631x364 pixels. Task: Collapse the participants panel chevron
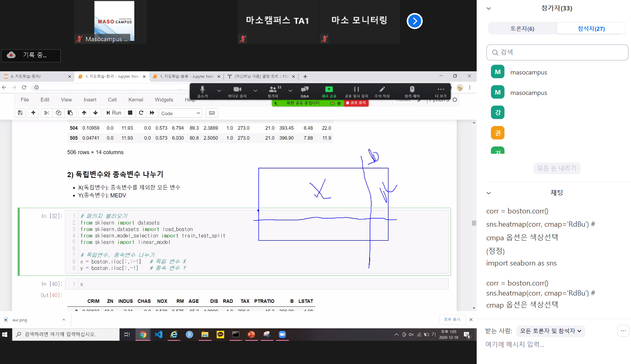coord(489,8)
